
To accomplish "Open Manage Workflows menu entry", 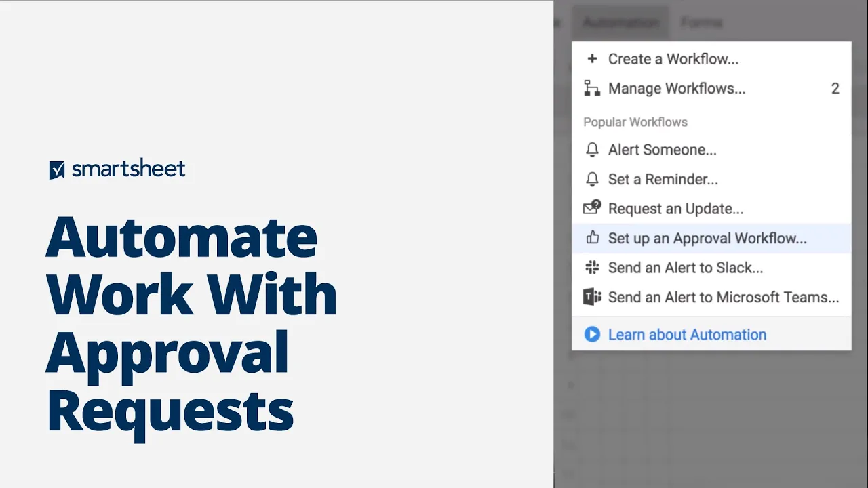I will pyautogui.click(x=711, y=88).
